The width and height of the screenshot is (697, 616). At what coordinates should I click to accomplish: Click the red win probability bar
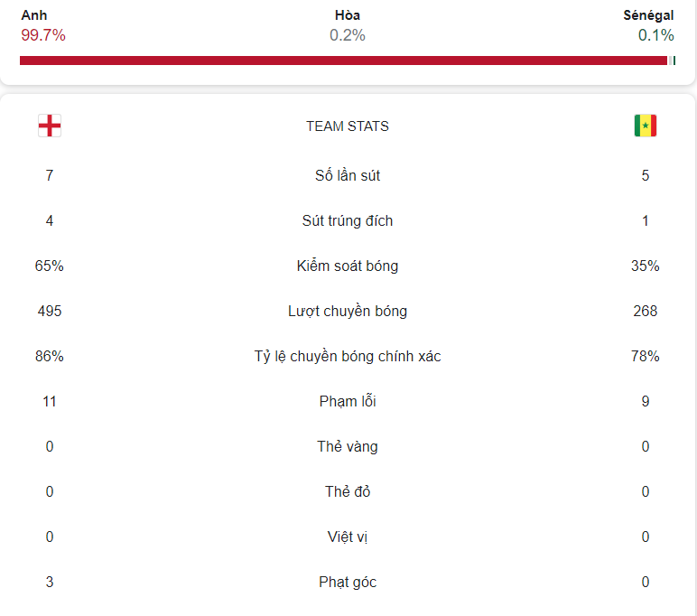(343, 61)
